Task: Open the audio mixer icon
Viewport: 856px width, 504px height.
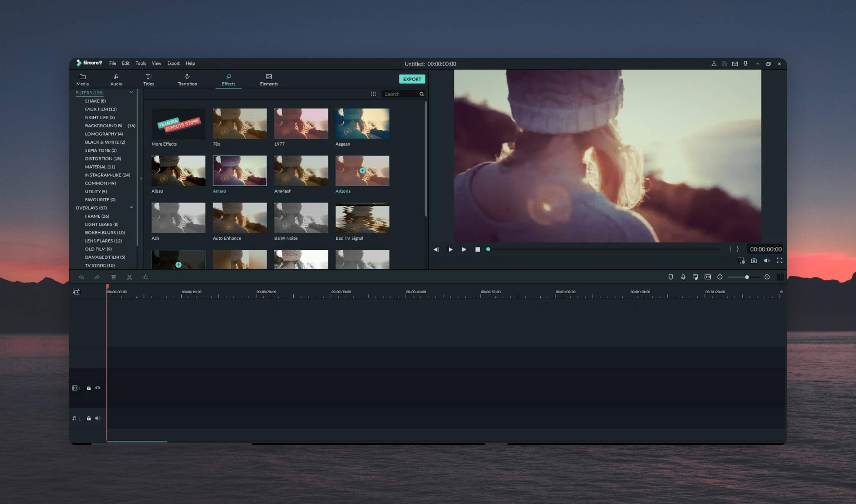Action: coord(695,277)
